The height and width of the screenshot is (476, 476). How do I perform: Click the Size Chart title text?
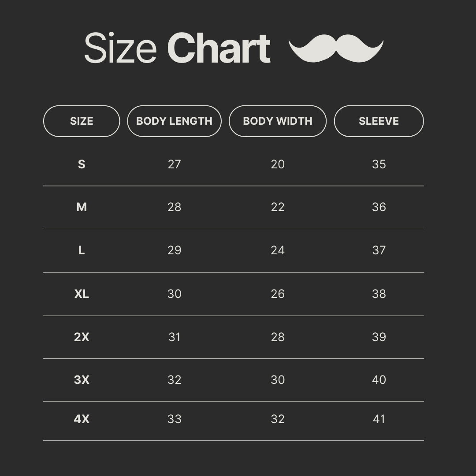pyautogui.click(x=177, y=48)
